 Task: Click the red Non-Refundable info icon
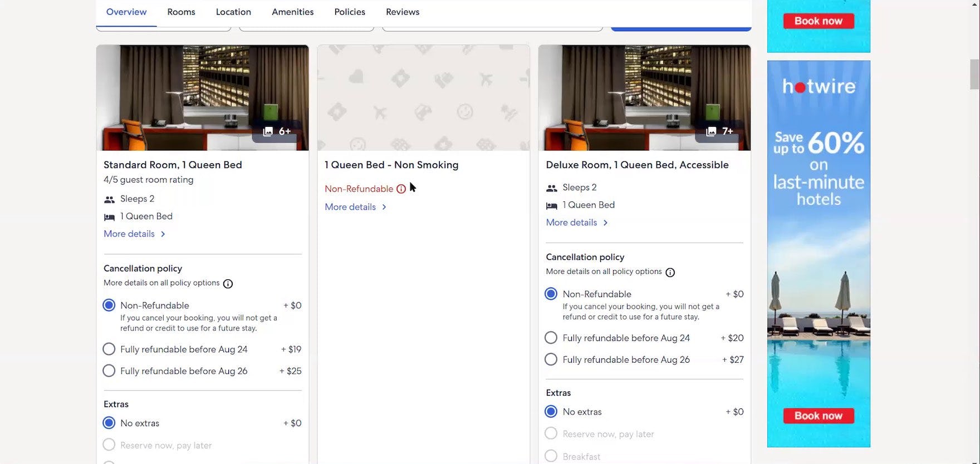pos(401,189)
